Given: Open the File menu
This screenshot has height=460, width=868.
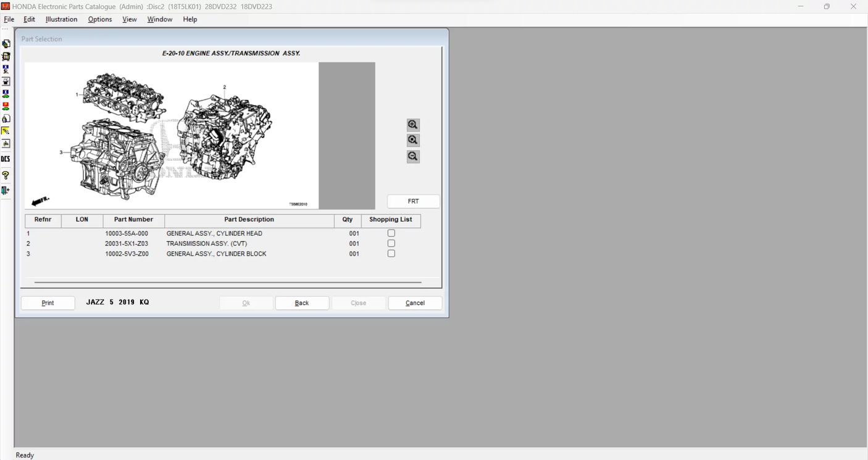Looking at the screenshot, I should (9, 19).
